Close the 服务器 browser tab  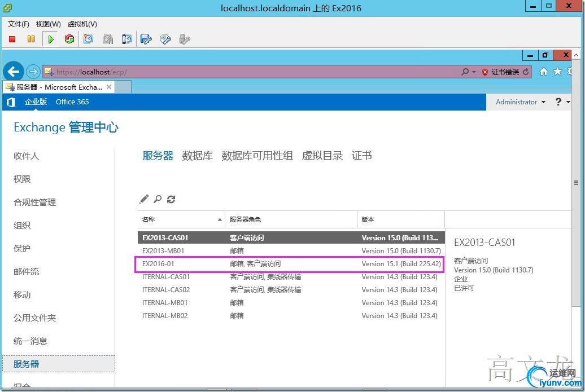click(109, 87)
